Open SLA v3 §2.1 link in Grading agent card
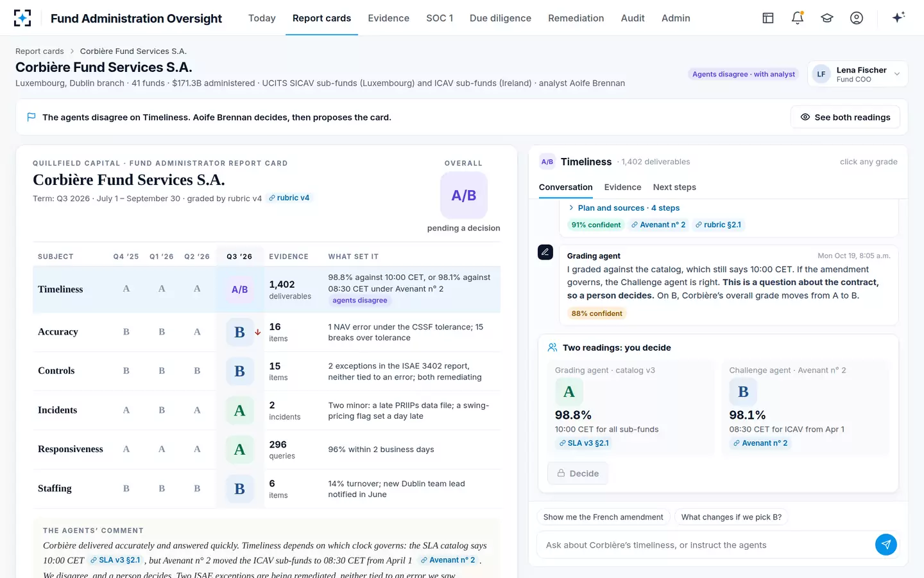This screenshot has height=578, width=924. tap(584, 443)
